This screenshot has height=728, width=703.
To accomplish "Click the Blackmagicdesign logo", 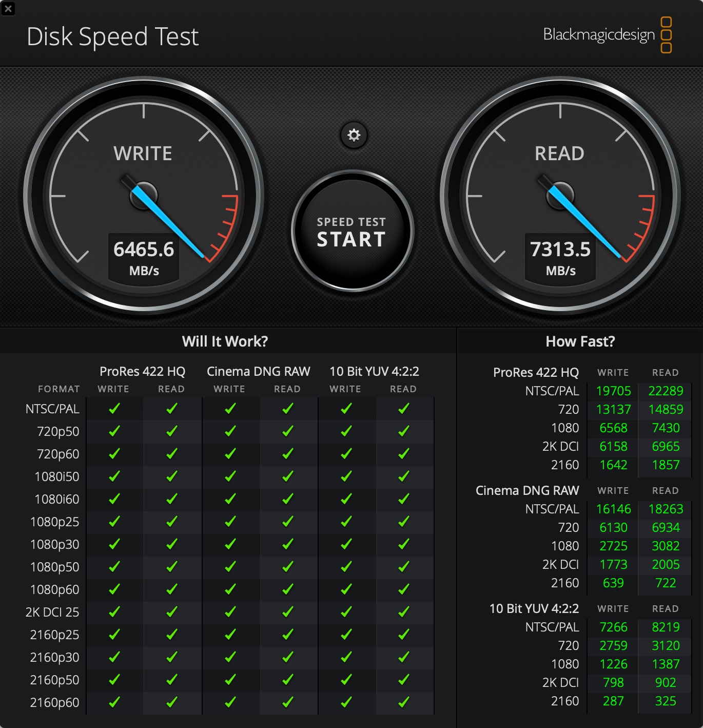I will click(607, 35).
